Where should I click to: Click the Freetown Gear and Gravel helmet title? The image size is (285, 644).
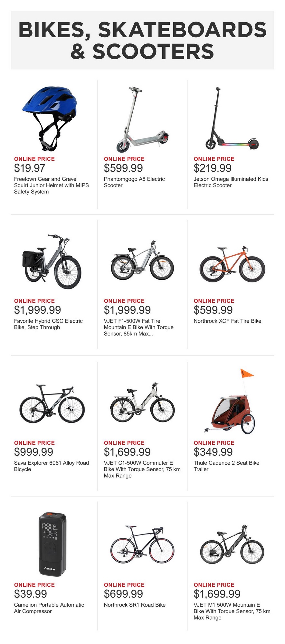(52, 185)
